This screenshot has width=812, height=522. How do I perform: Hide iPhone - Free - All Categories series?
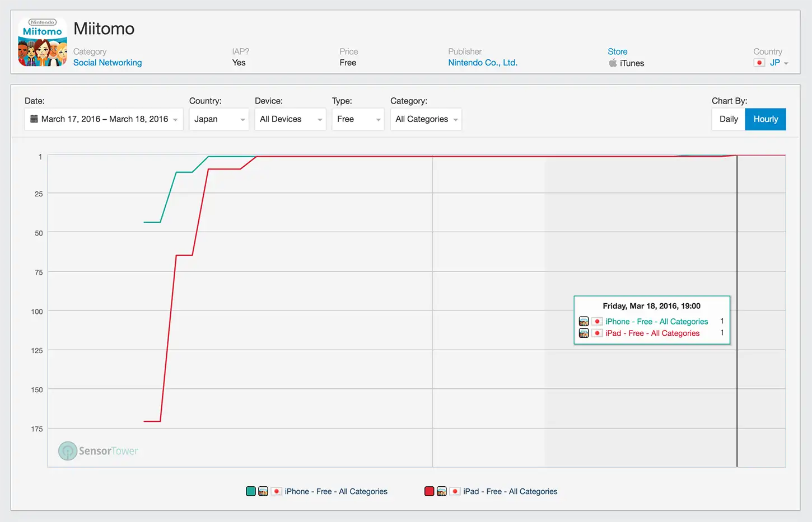point(336,491)
